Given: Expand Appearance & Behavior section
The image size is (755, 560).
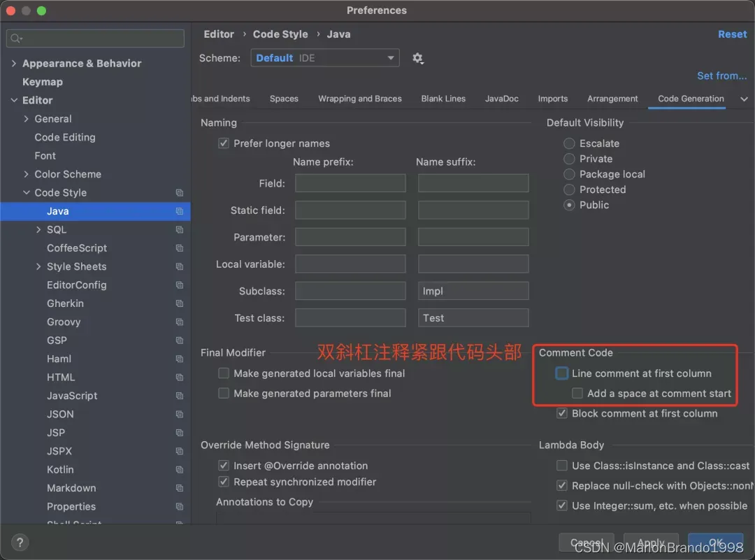Looking at the screenshot, I should (x=13, y=63).
